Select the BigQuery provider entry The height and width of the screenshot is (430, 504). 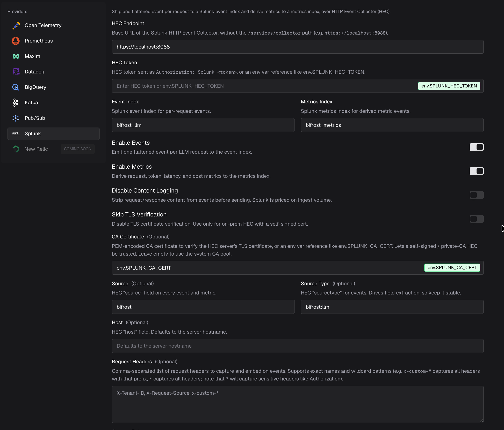tap(53, 87)
